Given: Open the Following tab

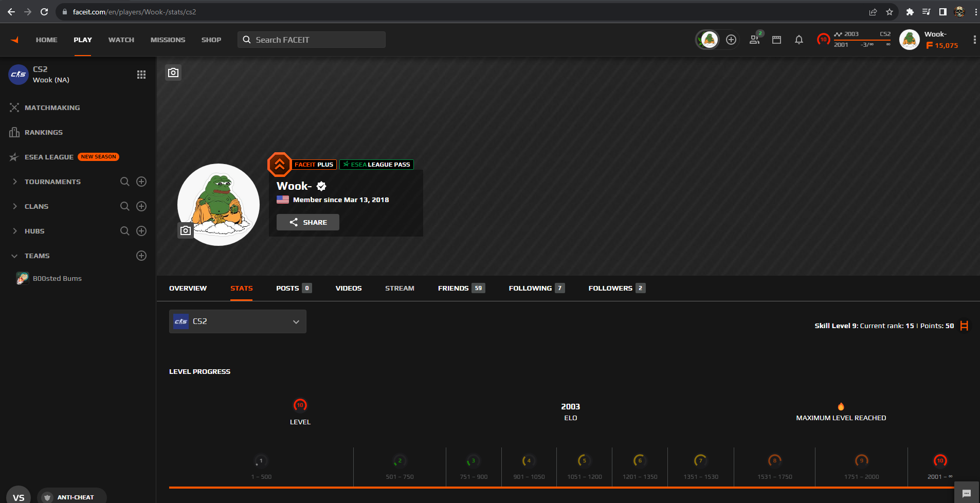Looking at the screenshot, I should pos(537,288).
